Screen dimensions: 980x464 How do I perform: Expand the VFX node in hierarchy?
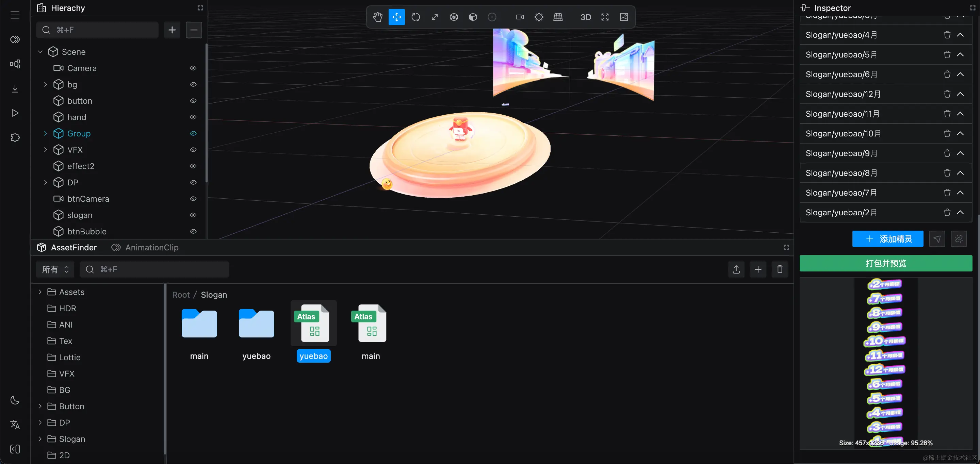point(45,150)
